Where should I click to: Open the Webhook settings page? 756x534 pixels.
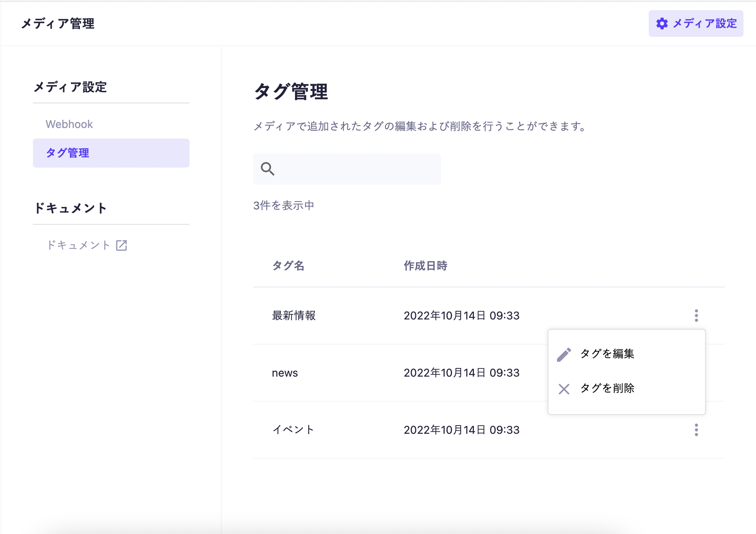point(69,124)
